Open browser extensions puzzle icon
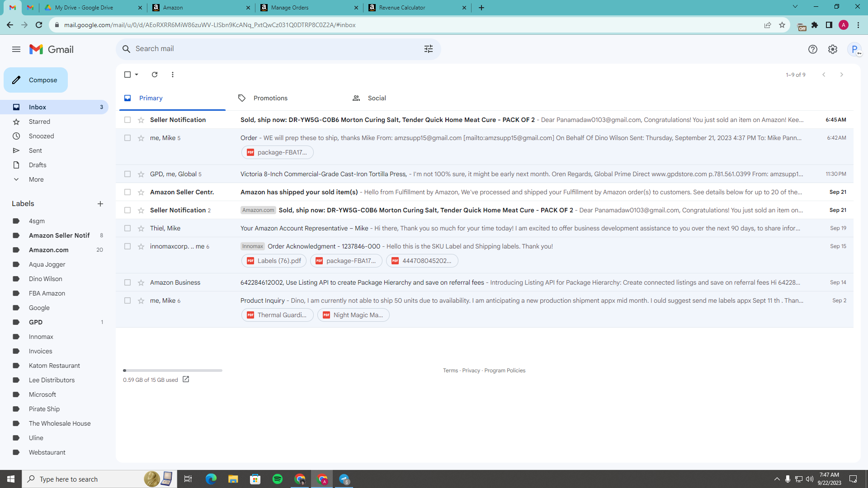Image resolution: width=868 pixels, height=488 pixels. pos(815,25)
